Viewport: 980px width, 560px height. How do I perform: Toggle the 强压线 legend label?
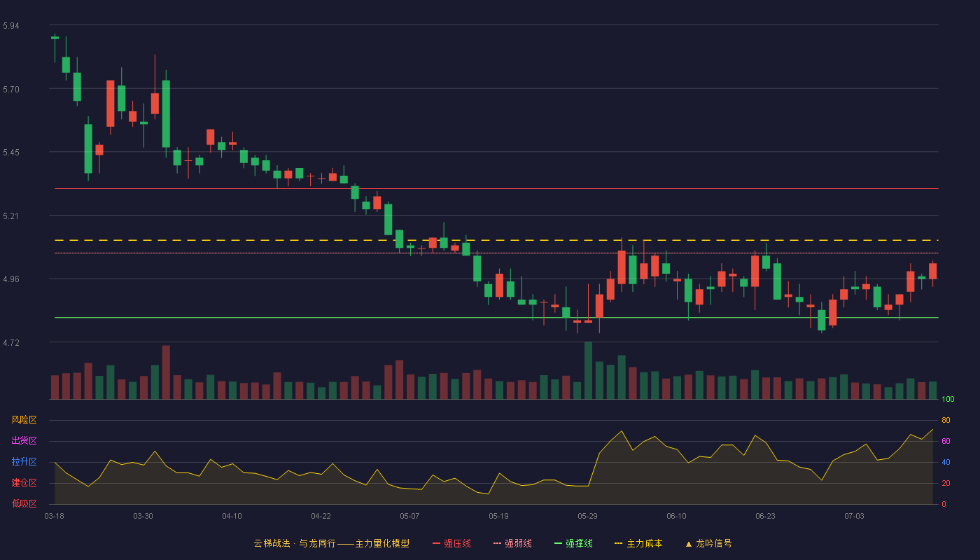click(457, 543)
